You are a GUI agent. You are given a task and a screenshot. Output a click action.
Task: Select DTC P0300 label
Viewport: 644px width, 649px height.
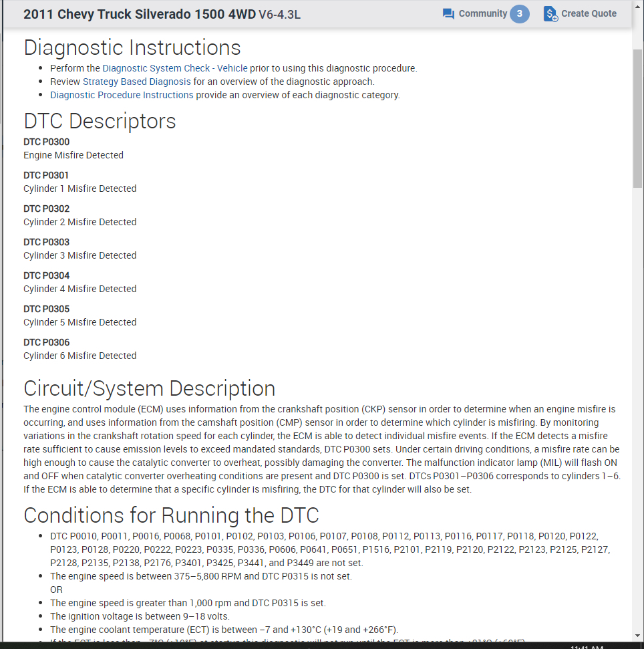point(46,142)
